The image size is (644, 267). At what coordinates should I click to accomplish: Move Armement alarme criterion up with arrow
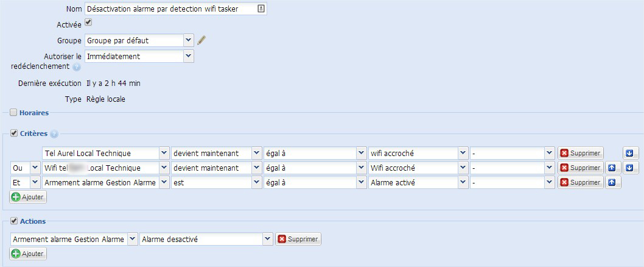tap(613, 183)
